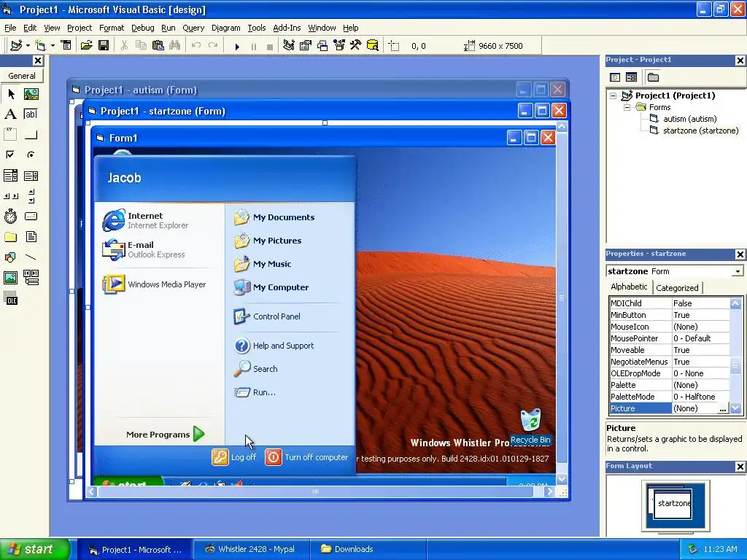Image resolution: width=747 pixels, height=560 pixels.
Task: Select the HScrollBar control tool
Action: coord(10,195)
